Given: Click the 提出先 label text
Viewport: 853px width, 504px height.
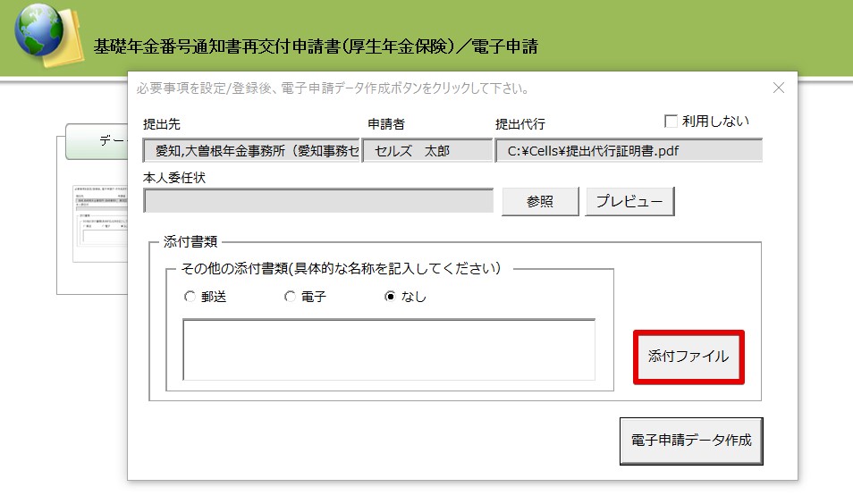Looking at the screenshot, I should [162, 124].
